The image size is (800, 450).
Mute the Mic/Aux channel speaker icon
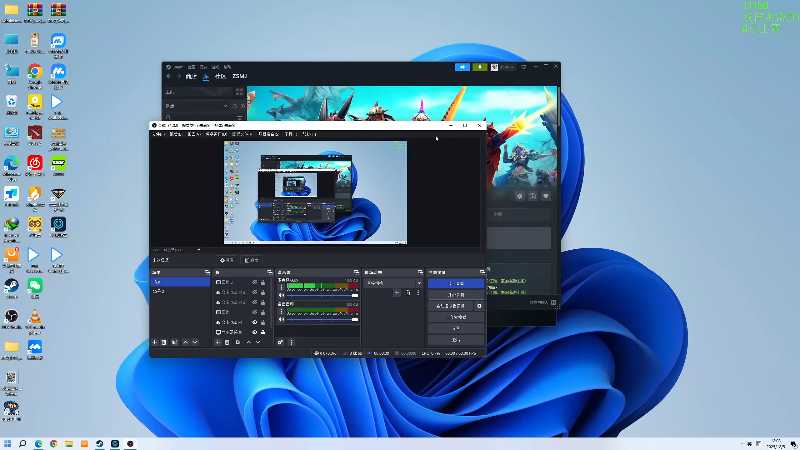(281, 295)
